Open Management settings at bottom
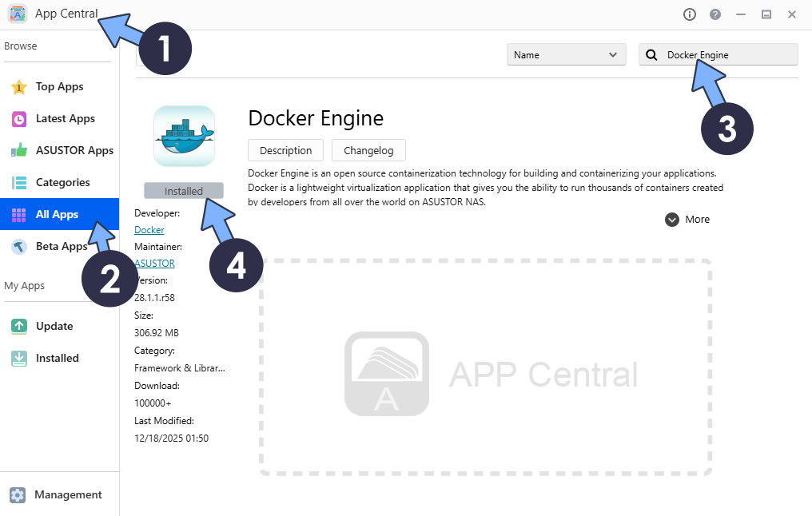812x516 pixels. pos(68,494)
